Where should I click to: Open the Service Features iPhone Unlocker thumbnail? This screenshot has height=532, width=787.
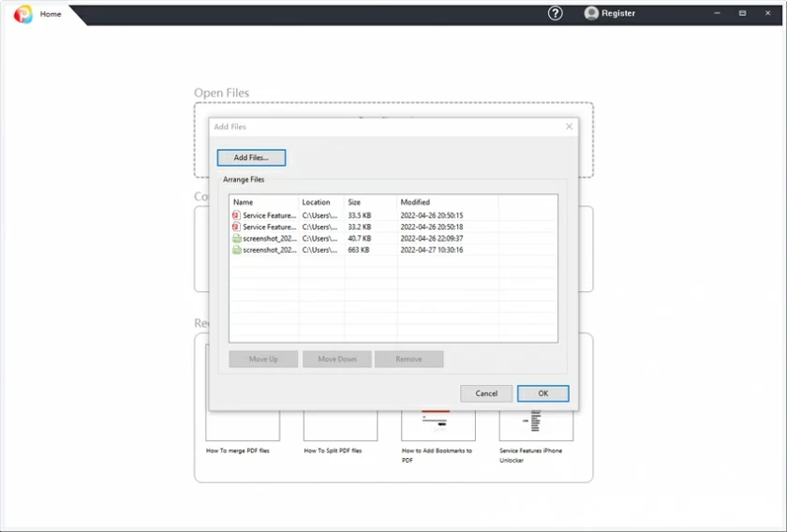click(536, 424)
